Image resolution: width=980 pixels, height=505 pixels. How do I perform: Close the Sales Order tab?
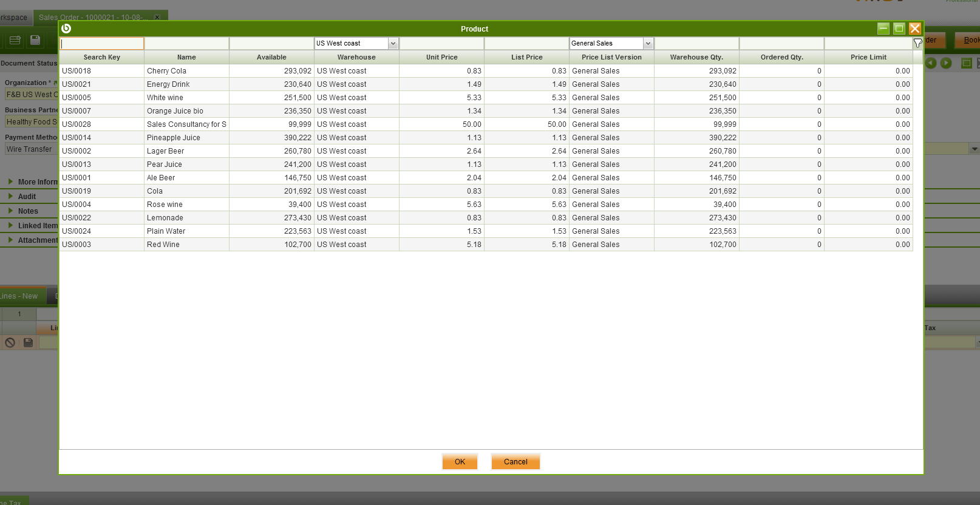pos(157,18)
